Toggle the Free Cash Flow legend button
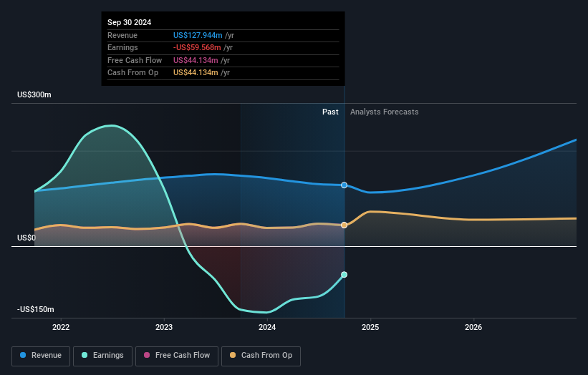 pos(177,356)
